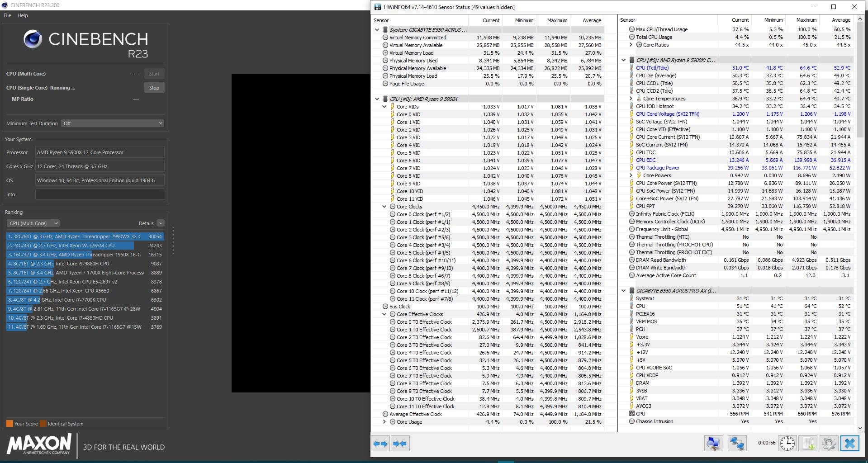Click the left pane Maximum column header
This screenshot has width=868, height=463.
[553, 20]
